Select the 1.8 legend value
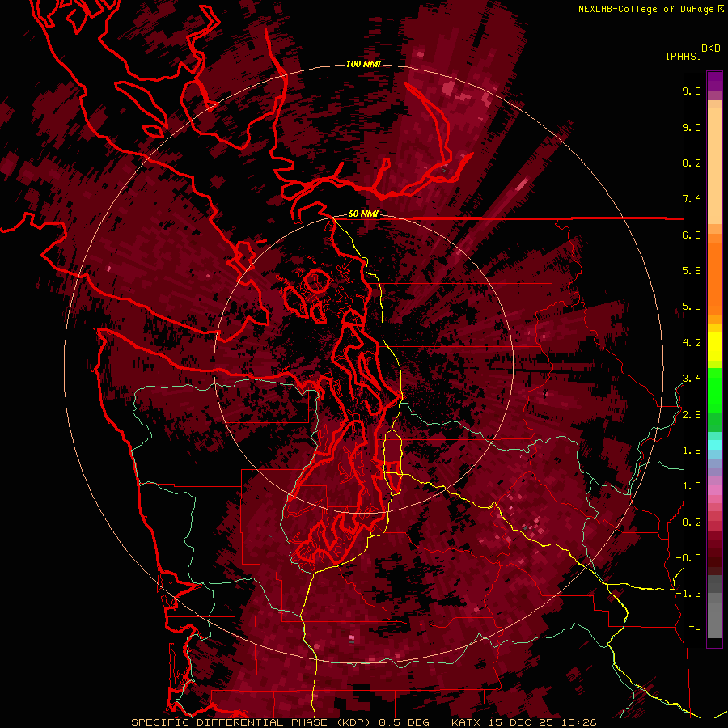Viewport: 728px width, 728px height. (692, 451)
